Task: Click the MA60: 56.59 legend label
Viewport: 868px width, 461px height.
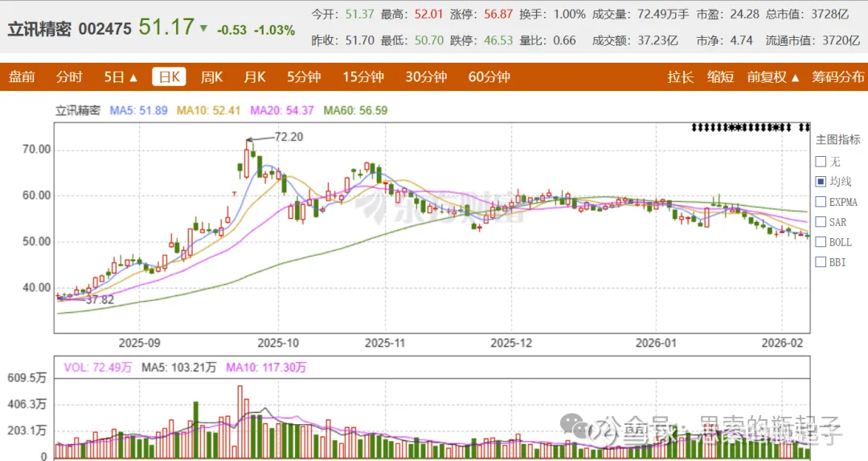Action: click(x=355, y=110)
